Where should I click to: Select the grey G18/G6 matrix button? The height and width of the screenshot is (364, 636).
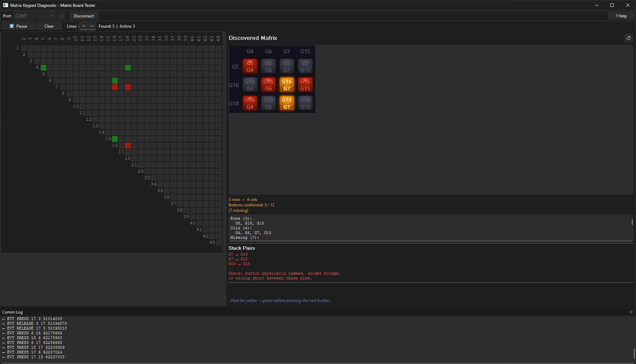pos(268,103)
